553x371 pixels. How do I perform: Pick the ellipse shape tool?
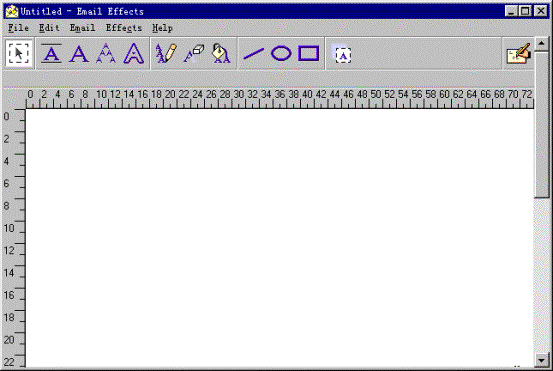[x=281, y=54]
